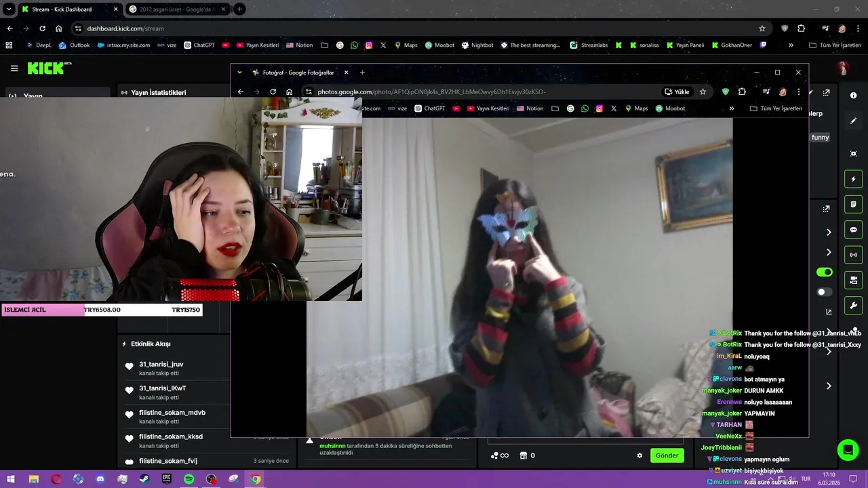Screen dimensions: 868x488
Task: Click the Yayın İstatistikleri heading
Action: coord(158,93)
